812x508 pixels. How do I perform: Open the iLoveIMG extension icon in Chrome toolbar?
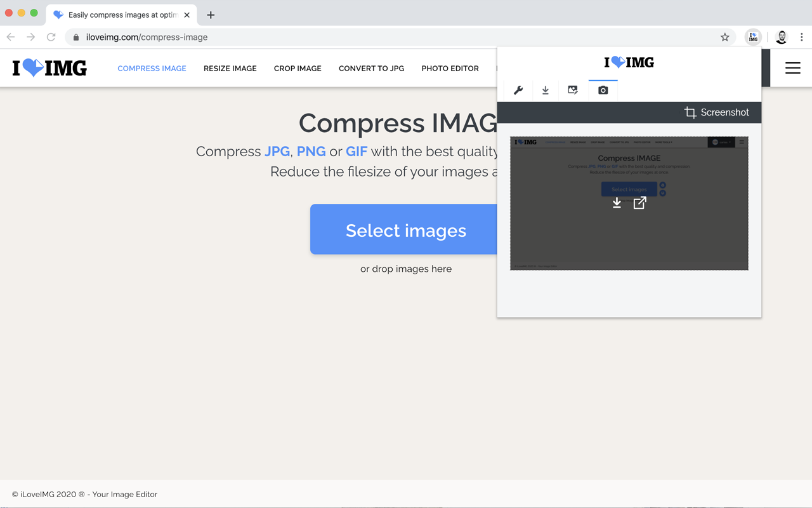click(x=752, y=37)
